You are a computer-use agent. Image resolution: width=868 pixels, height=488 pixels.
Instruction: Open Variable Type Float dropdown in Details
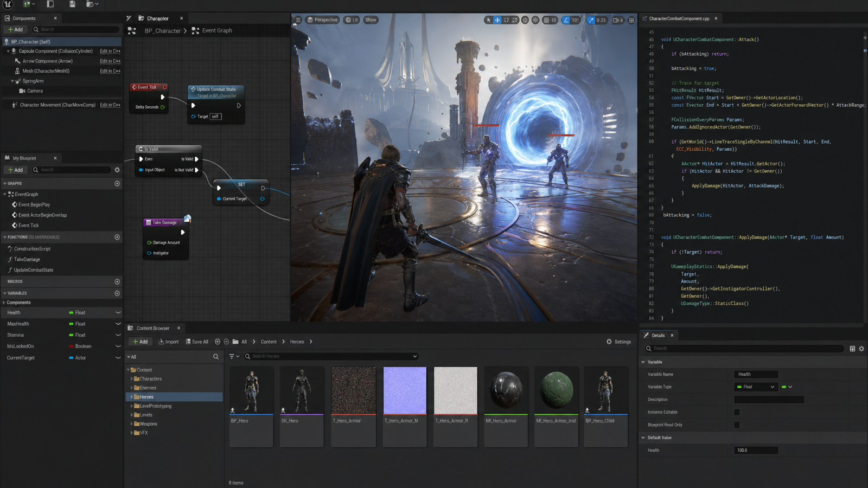757,387
